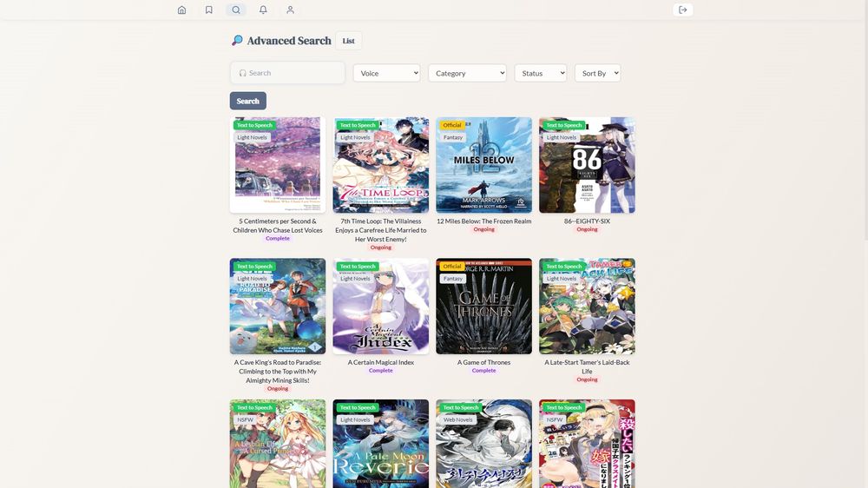The height and width of the screenshot is (488, 868).
Task: Focus the Search text field
Action: pos(287,73)
